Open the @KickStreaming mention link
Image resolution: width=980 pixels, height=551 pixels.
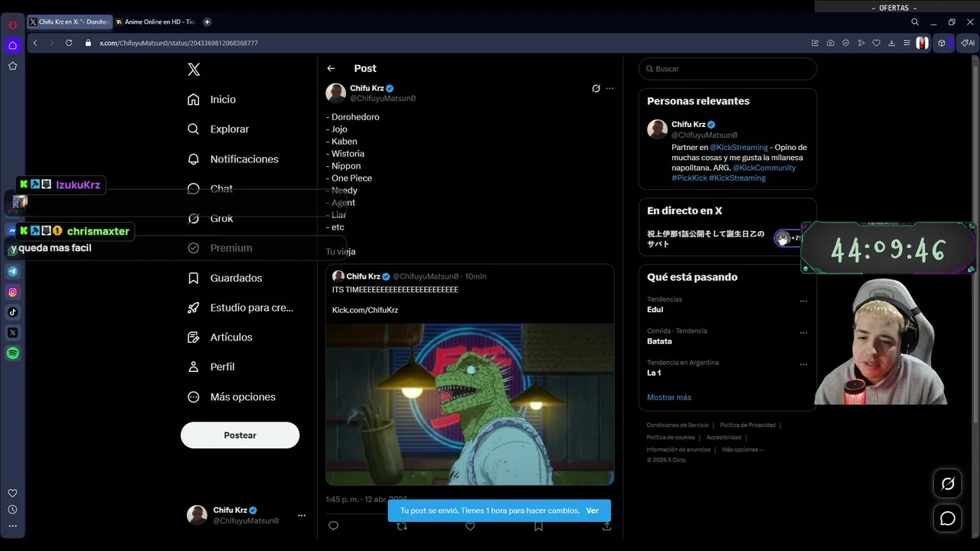(x=739, y=147)
